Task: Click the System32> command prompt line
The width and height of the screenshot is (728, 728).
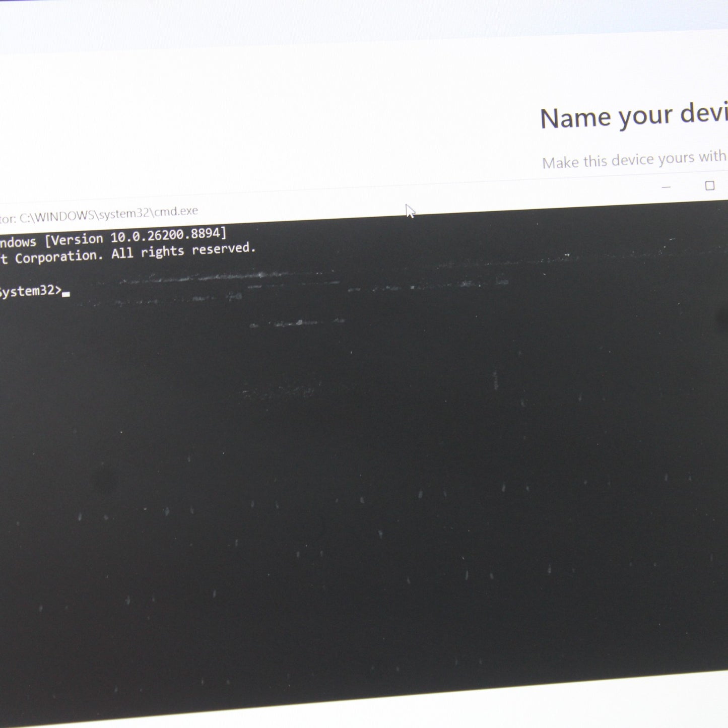Action: click(35, 291)
